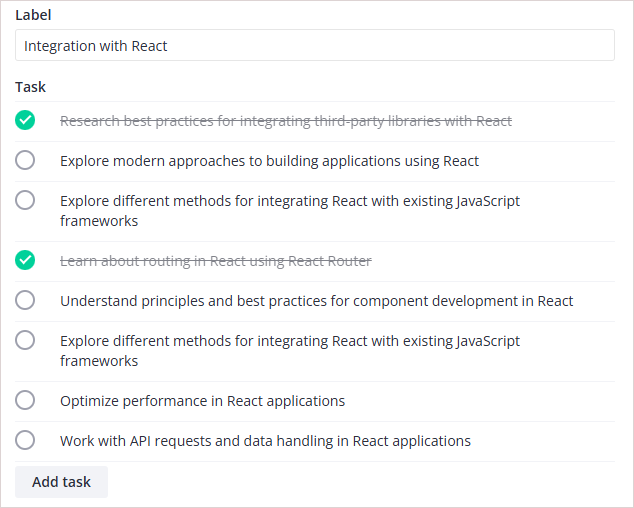
Task: Click 'Work with API requests and data handling' text
Action: pyautogui.click(x=265, y=441)
